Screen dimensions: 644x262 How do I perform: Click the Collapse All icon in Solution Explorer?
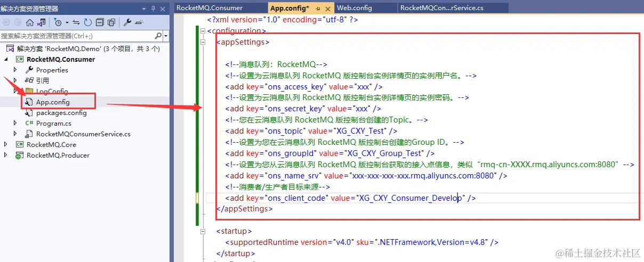(x=100, y=22)
